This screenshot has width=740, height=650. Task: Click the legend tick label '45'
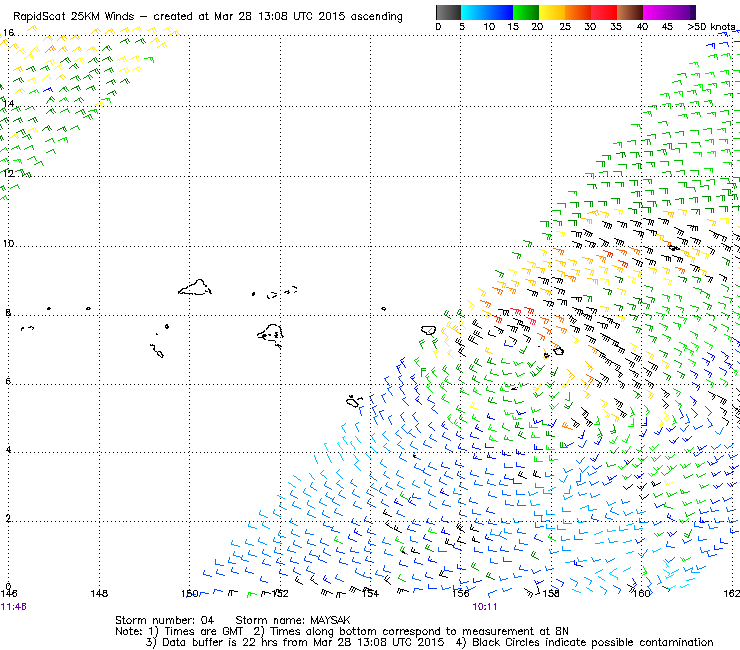pos(667,27)
